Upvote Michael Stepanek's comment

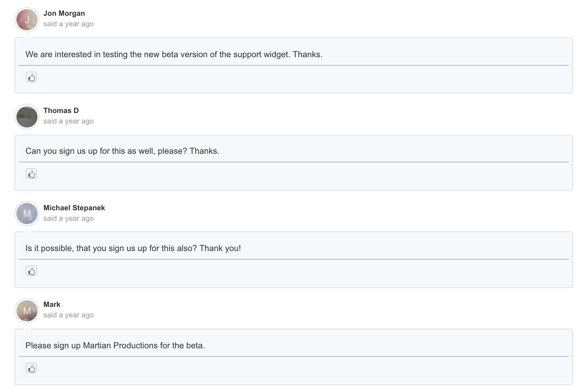click(x=31, y=271)
